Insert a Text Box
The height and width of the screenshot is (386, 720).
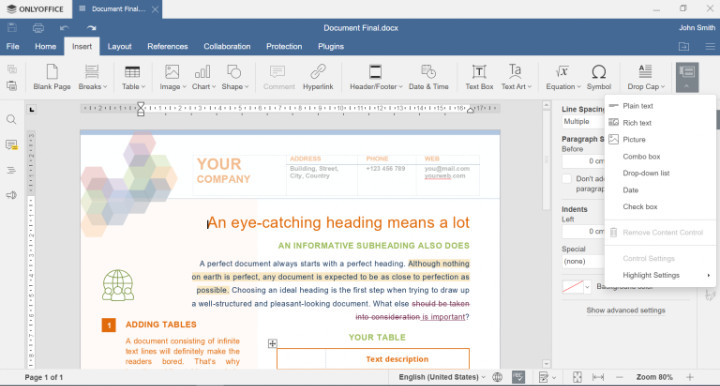pos(479,77)
